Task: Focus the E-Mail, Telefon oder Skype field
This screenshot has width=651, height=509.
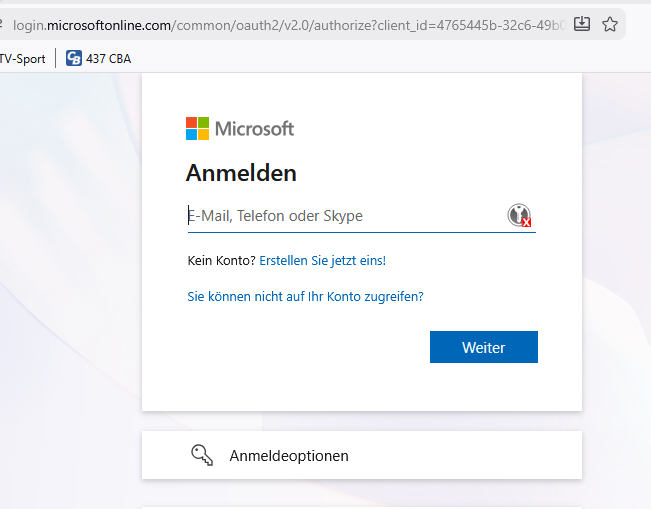Action: [x=362, y=216]
